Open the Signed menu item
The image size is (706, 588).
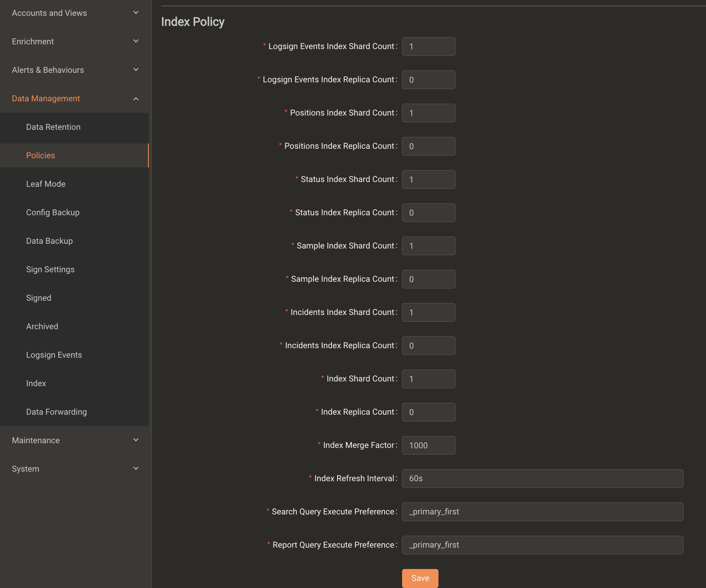(x=74, y=298)
